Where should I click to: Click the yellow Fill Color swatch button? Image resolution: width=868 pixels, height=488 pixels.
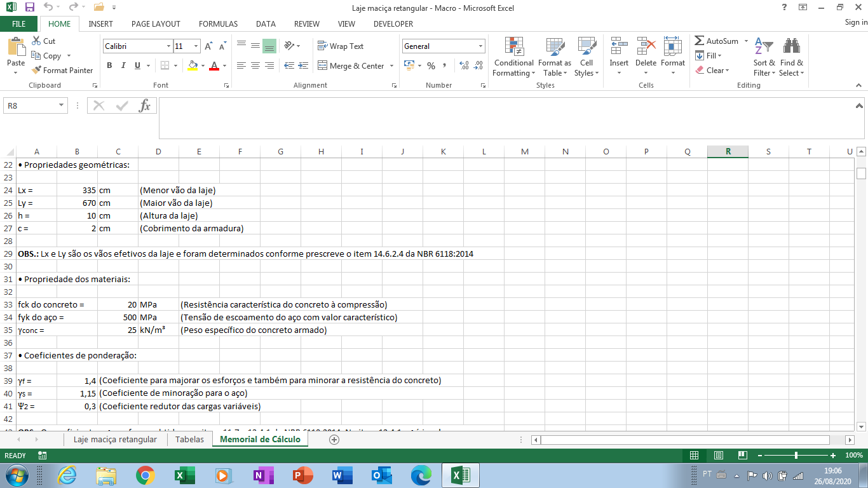click(193, 65)
